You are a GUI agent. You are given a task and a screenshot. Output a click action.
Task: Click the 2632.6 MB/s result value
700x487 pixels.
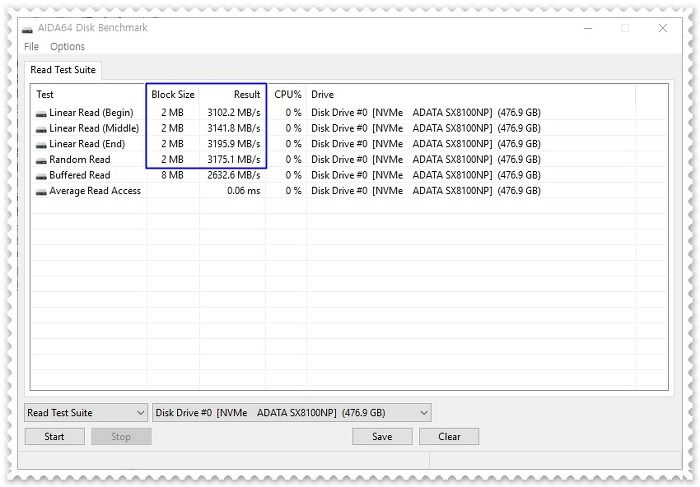pos(233,175)
